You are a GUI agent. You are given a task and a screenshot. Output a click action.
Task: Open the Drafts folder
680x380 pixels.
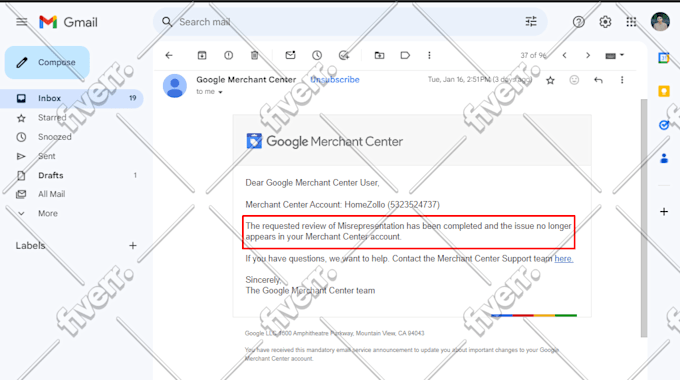(x=72, y=175)
